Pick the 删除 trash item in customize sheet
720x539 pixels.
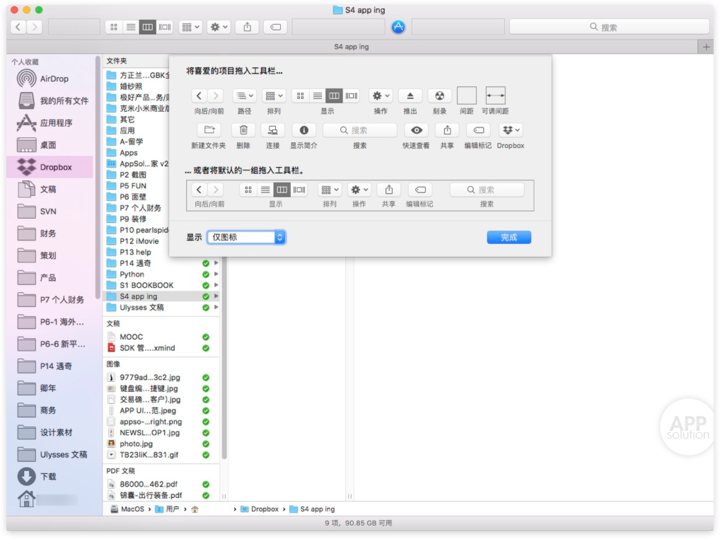(x=243, y=130)
